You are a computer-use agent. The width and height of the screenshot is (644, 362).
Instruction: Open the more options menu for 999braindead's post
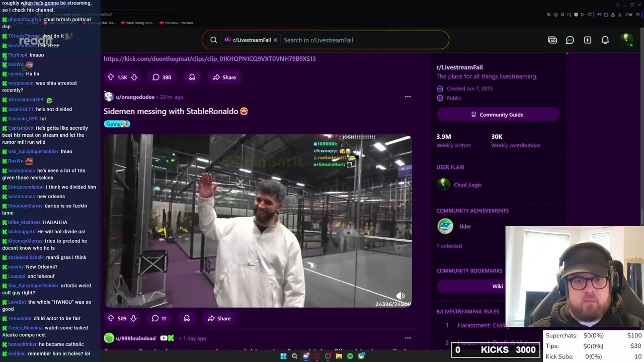pyautogui.click(x=408, y=338)
